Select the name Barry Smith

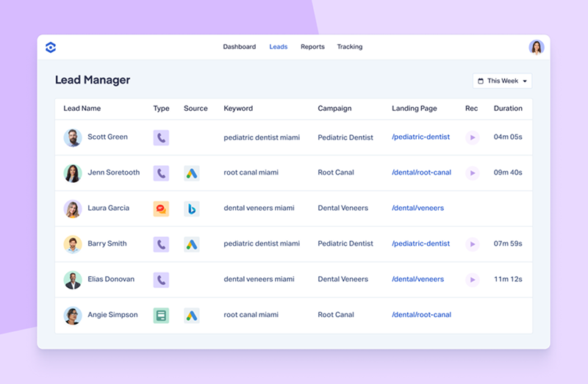[x=107, y=244]
